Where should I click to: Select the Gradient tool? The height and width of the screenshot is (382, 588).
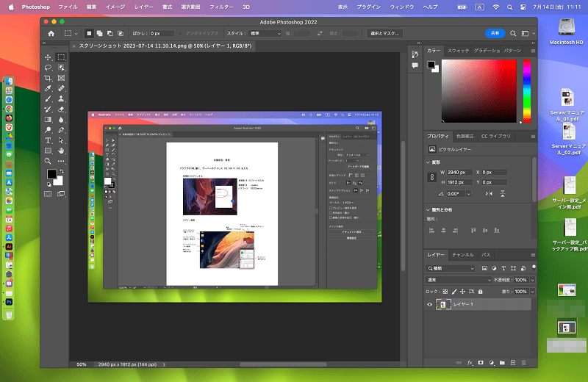(48, 120)
